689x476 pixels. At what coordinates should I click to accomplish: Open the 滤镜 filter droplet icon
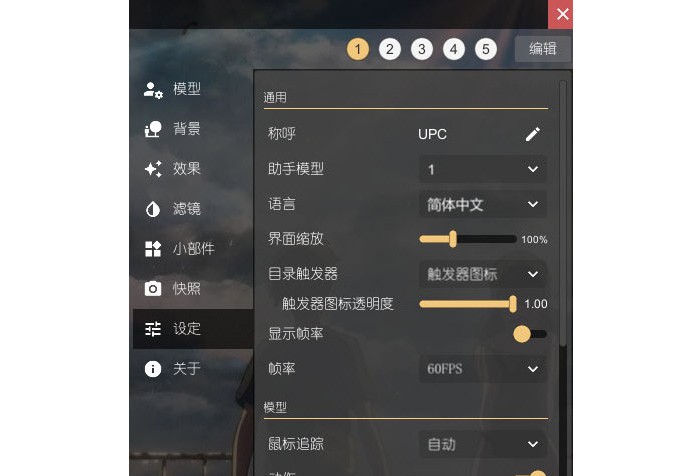[x=153, y=209]
